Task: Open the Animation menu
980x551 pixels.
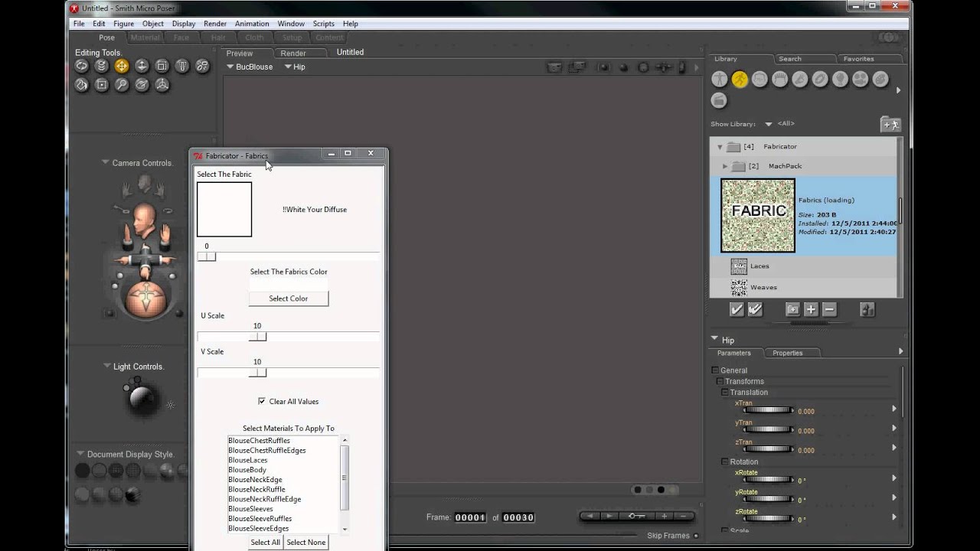Action: [x=252, y=24]
